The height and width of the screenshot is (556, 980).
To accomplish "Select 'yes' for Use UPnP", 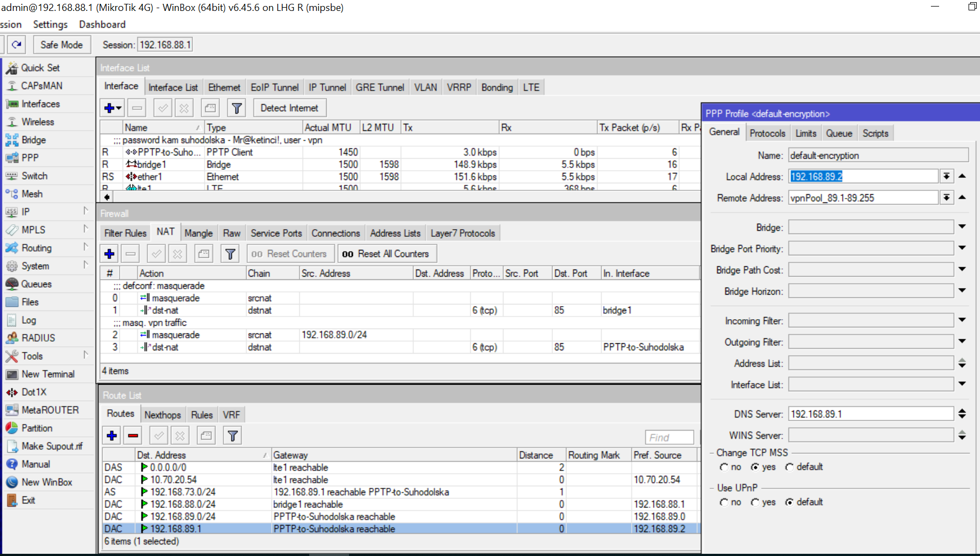I will 755,502.
